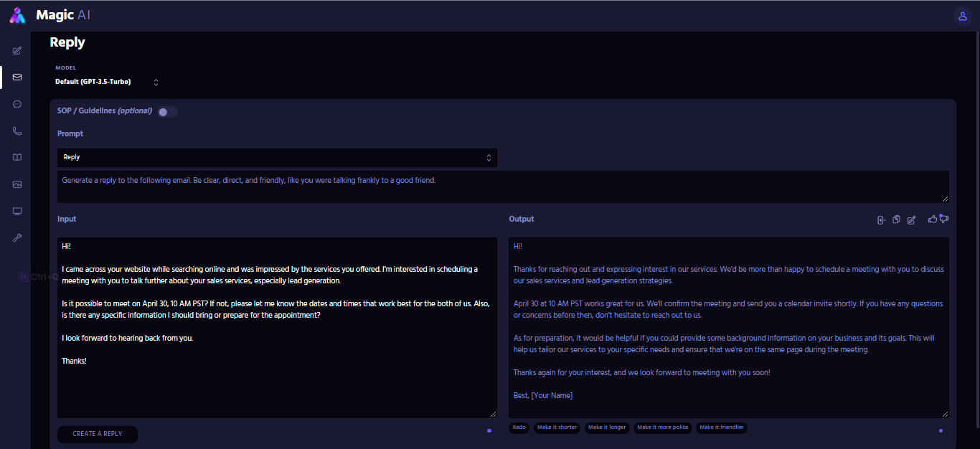980x449 pixels.
Task: Click the Make it shorter button
Action: pyautogui.click(x=557, y=427)
